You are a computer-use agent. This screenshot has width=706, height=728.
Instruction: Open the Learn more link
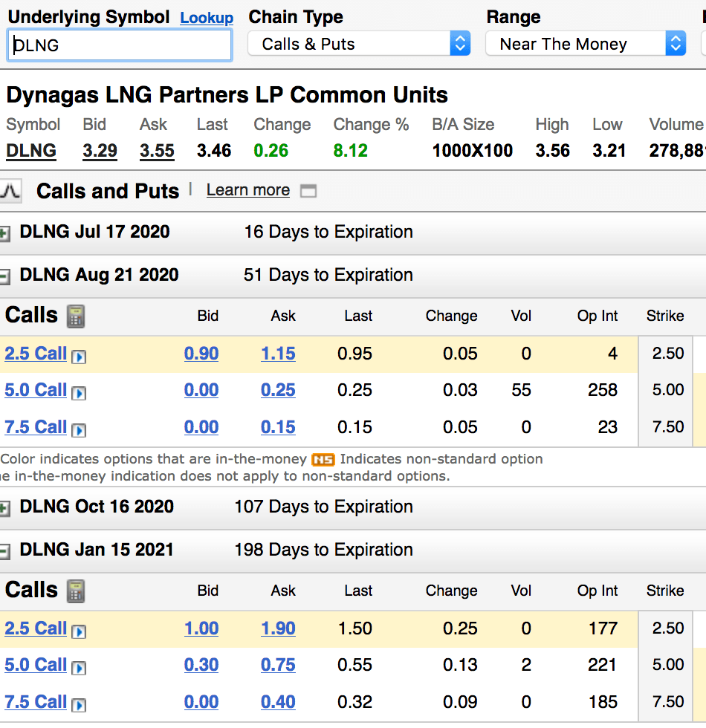(x=248, y=190)
